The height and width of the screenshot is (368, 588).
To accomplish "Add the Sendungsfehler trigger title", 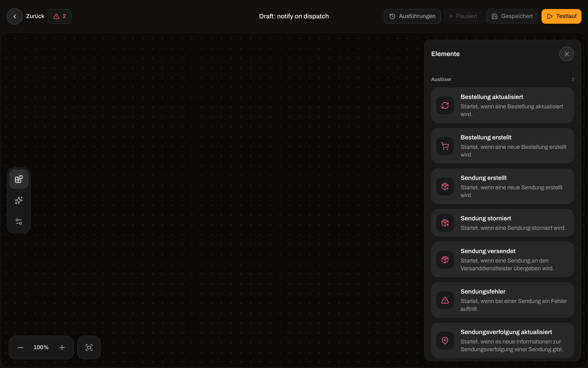I will click(483, 292).
